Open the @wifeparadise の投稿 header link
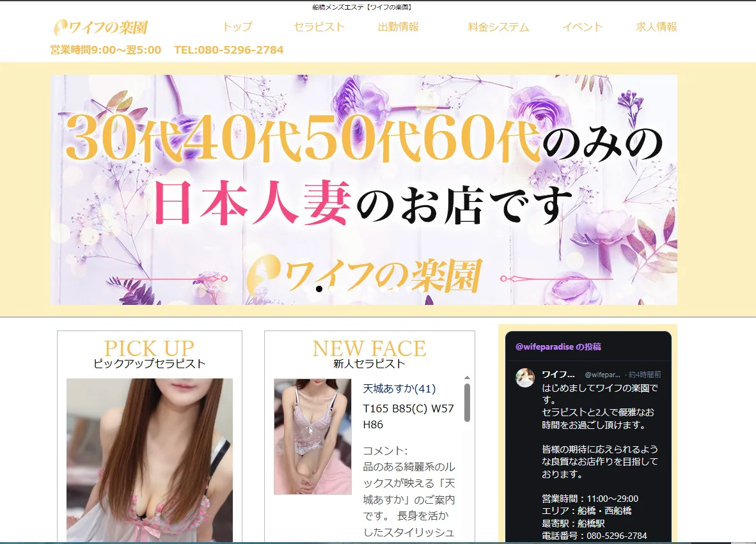 [558, 346]
